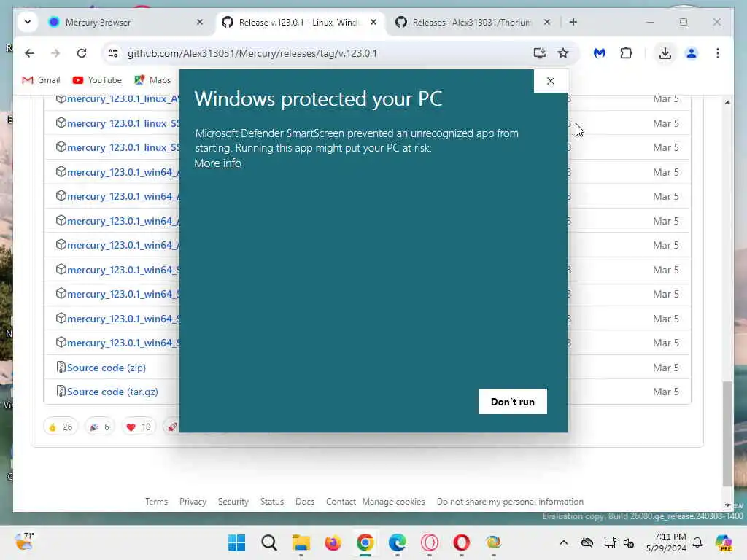Click the More info link
747x560 pixels.
[x=217, y=163]
